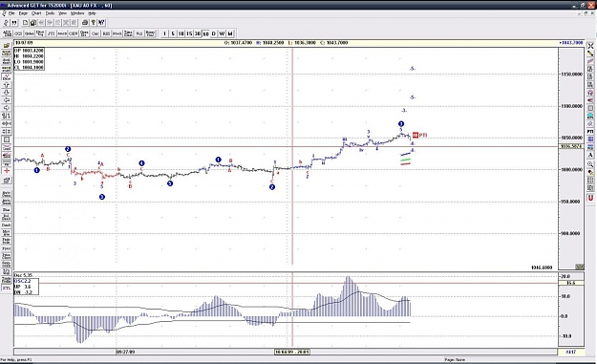The height and width of the screenshot is (364, 597).
Task: Click the red PTI marker on chart
Action: point(419,135)
